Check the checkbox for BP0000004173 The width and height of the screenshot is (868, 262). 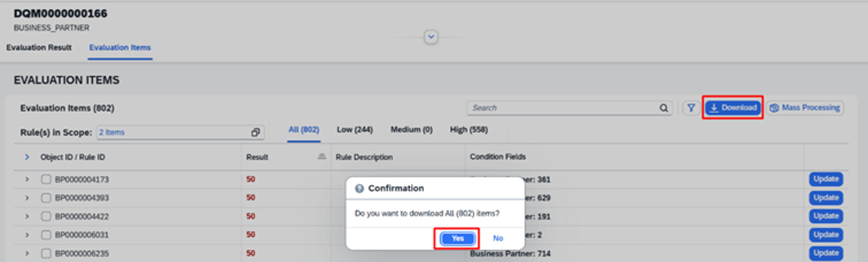(46, 179)
